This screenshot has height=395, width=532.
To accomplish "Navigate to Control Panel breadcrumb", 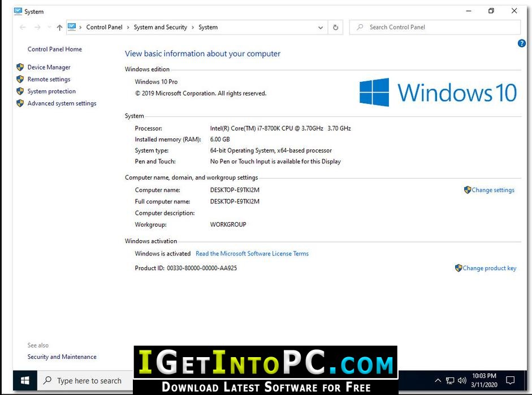I will 104,27.
